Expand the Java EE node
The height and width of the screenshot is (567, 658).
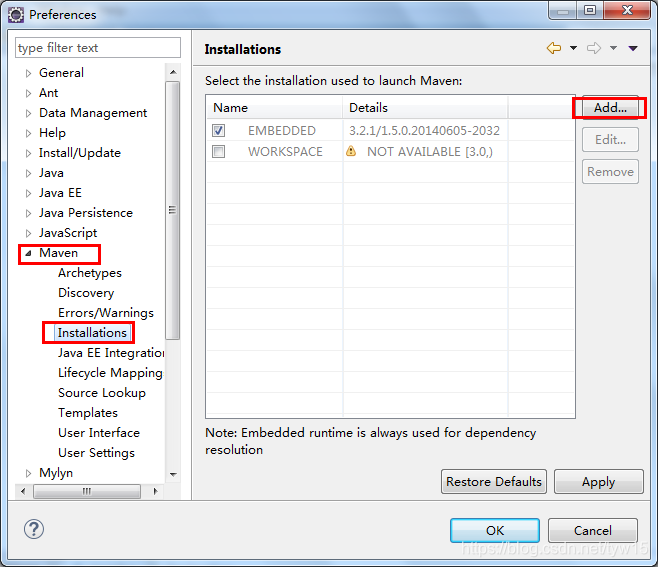(x=28, y=193)
